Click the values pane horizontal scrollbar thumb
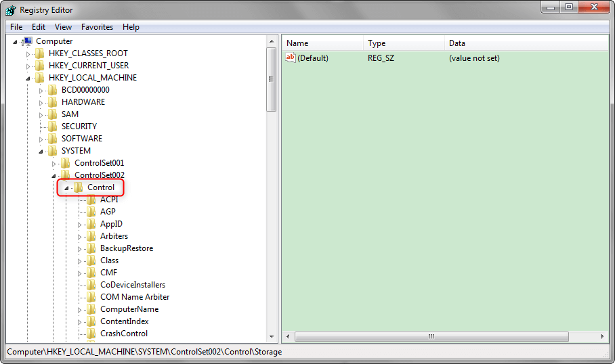 tap(429, 336)
